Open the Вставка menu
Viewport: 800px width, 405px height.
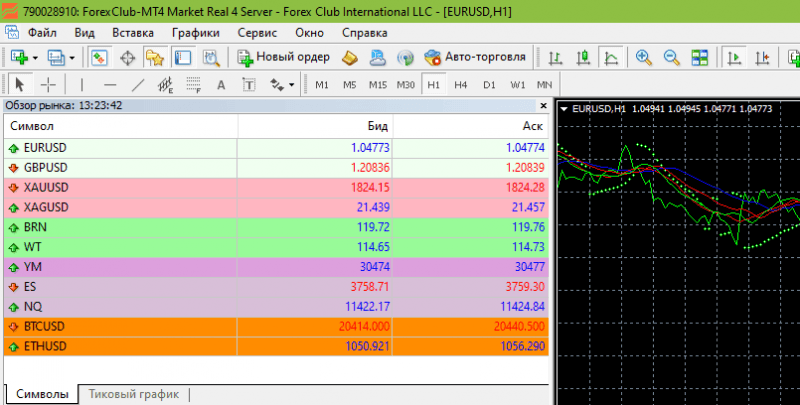pyautogui.click(x=133, y=33)
